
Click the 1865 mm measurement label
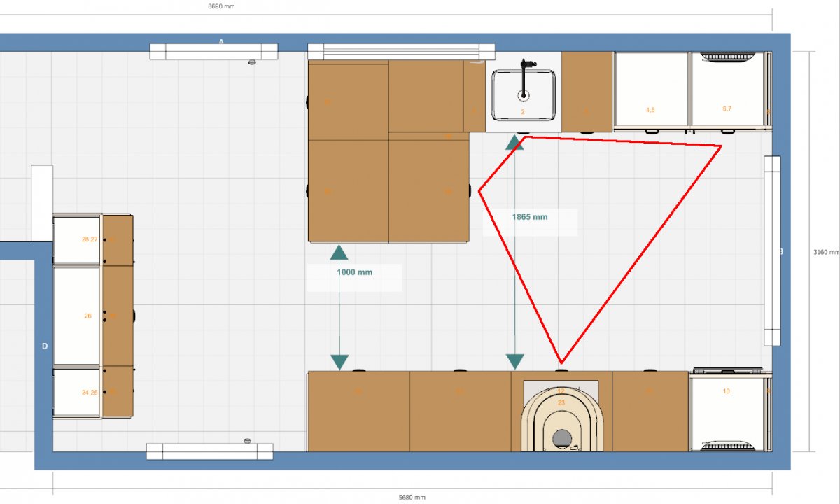pyautogui.click(x=530, y=217)
